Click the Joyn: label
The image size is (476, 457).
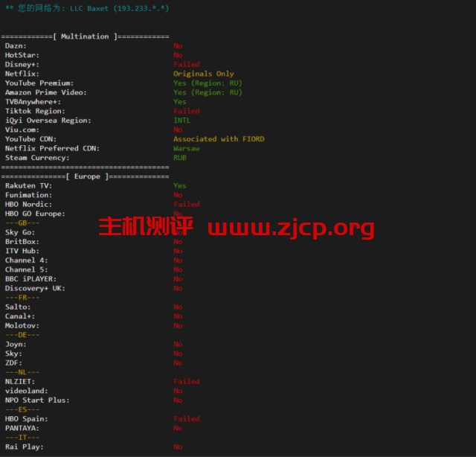16,345
